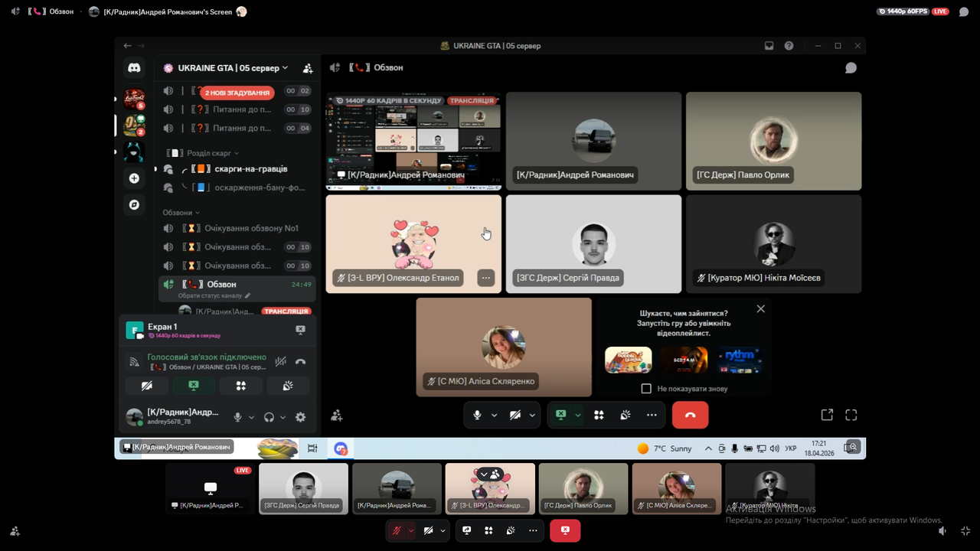Open output device arrow beside headphones icon
Viewport: 980px width, 551px height.
tap(283, 417)
